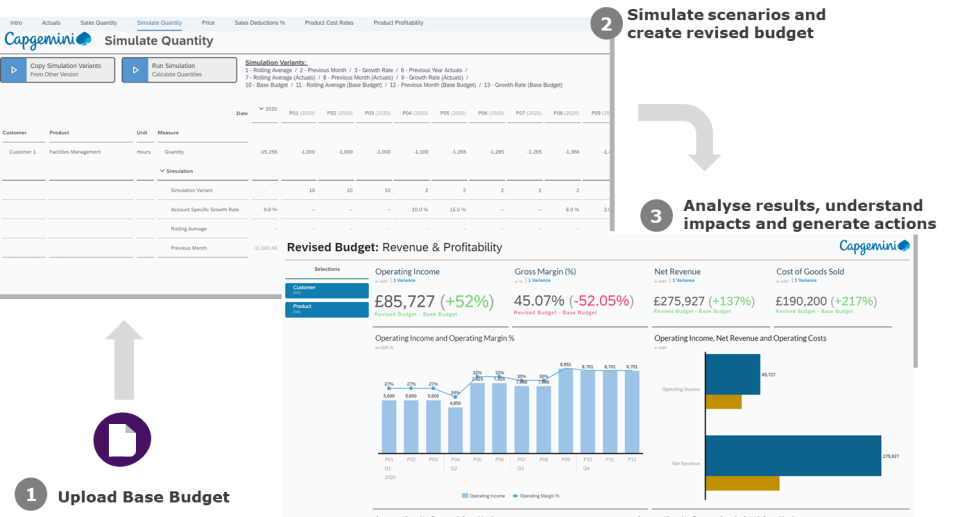Click the step 3 numbered circle
This screenshot has width=958, height=517.
(656, 215)
